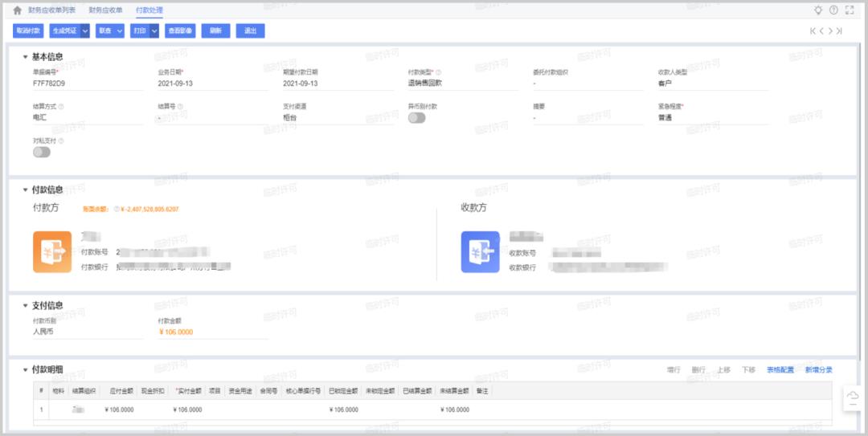The width and height of the screenshot is (868, 436).
Task: Toggle the 异币别付款 switch
Action: pyautogui.click(x=416, y=118)
